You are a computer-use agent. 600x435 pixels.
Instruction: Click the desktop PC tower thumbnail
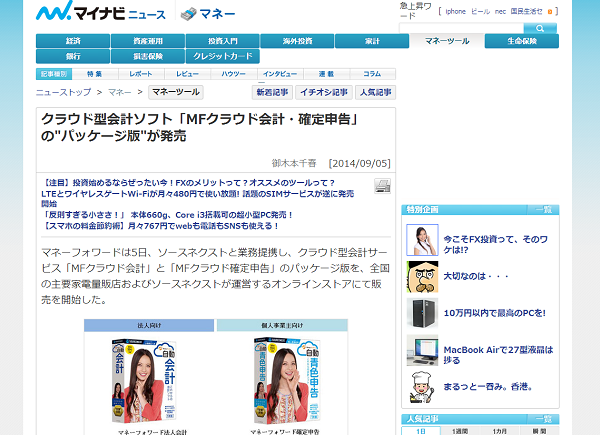[x=422, y=314]
